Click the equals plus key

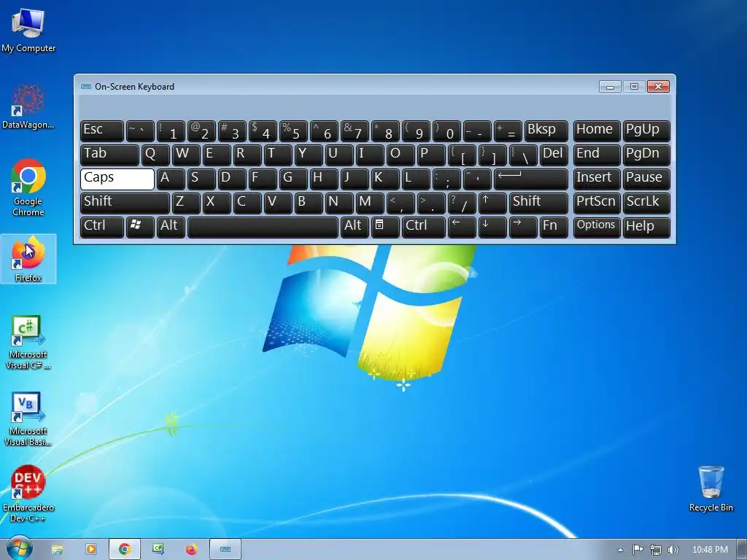(x=508, y=131)
